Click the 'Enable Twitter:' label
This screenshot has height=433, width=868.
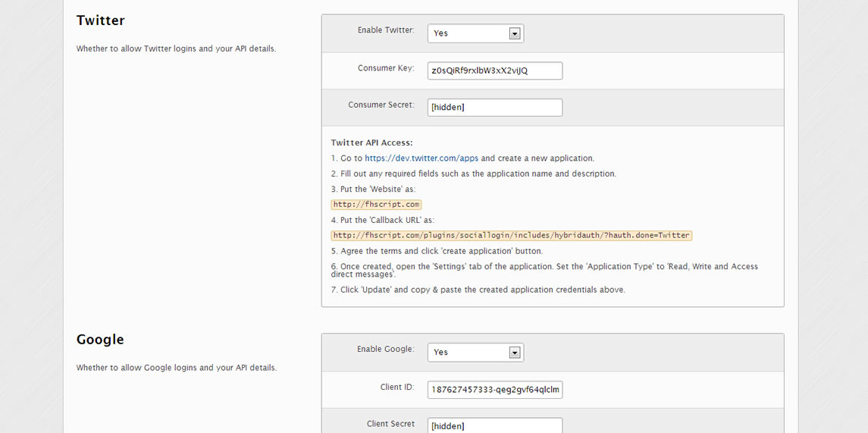386,30
